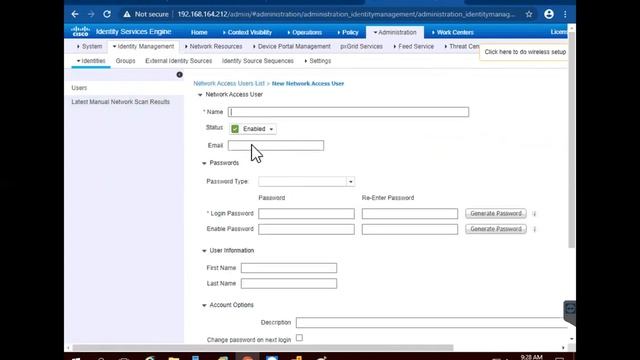Click the Not secure warning icon
The image size is (640, 360).
click(x=127, y=14)
